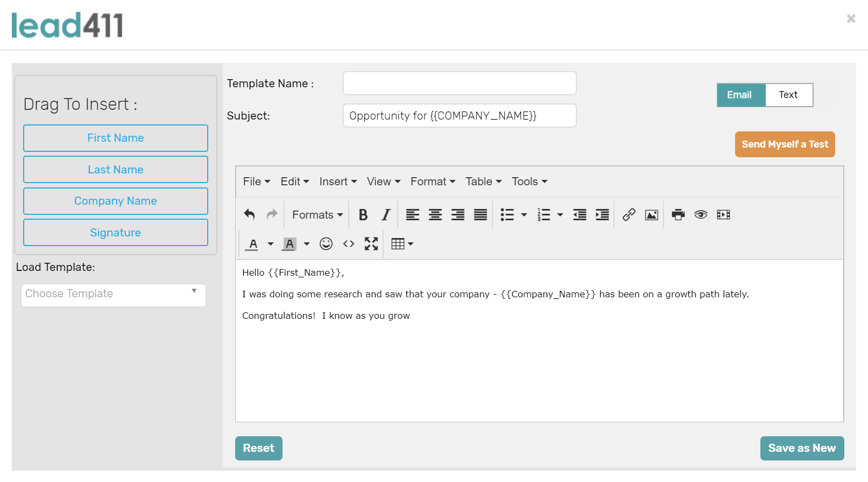This screenshot has height=482, width=868.
Task: Increase indent
Action: coord(602,214)
